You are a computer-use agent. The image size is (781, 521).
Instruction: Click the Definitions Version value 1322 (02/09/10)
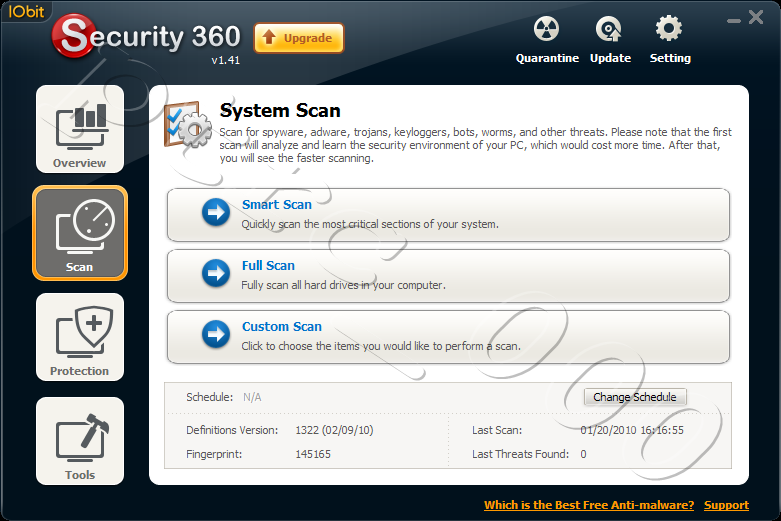point(334,430)
